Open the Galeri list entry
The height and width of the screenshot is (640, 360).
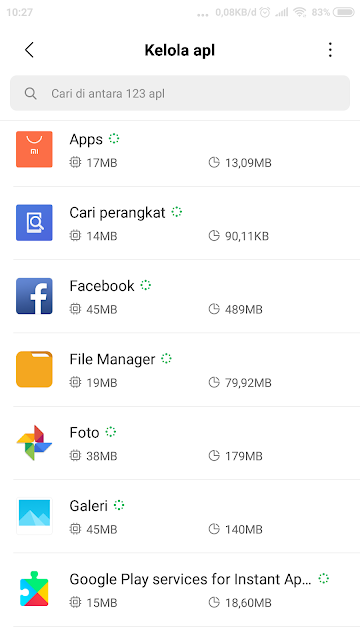180,516
